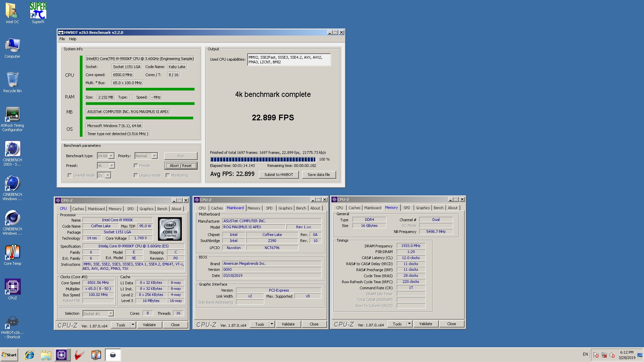
Task: Click the red checkmark taskbar icon
Action: pyautogui.click(x=79, y=355)
